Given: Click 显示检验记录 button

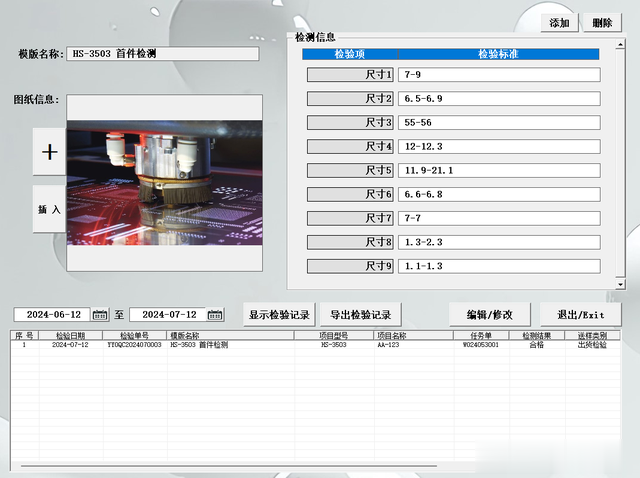Looking at the screenshot, I should point(279,315).
